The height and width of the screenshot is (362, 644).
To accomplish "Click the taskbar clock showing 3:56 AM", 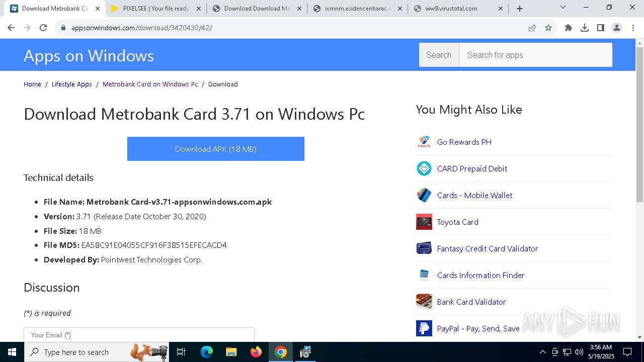I will click(601, 352).
